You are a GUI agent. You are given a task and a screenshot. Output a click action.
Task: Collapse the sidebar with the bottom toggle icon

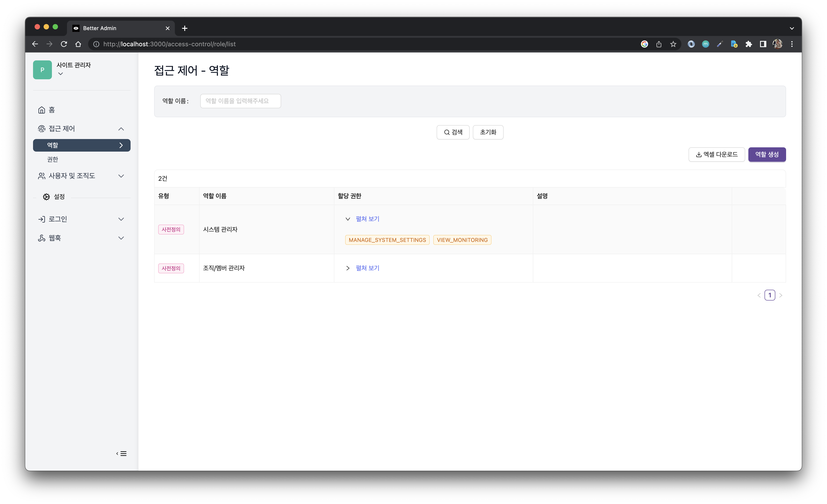[121, 453]
